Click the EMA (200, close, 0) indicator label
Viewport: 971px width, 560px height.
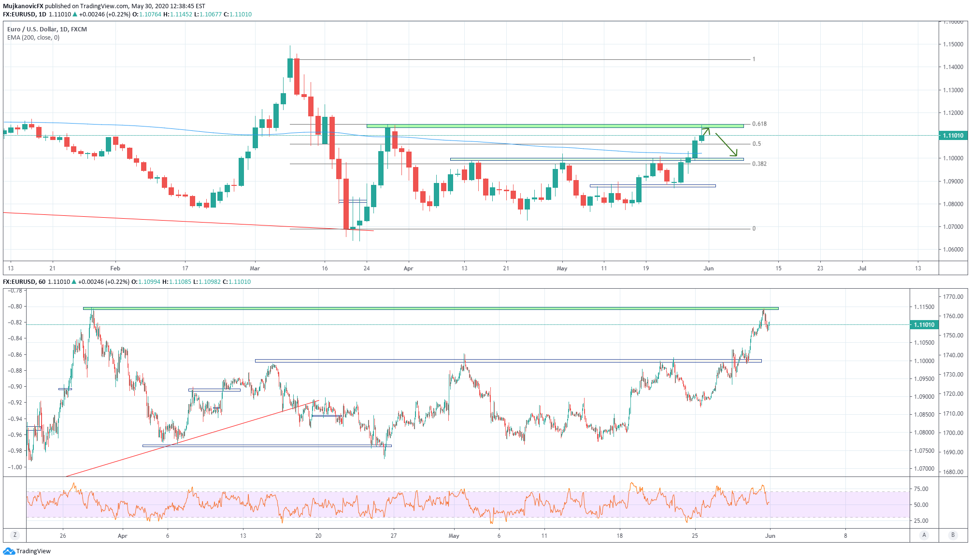pos(33,38)
